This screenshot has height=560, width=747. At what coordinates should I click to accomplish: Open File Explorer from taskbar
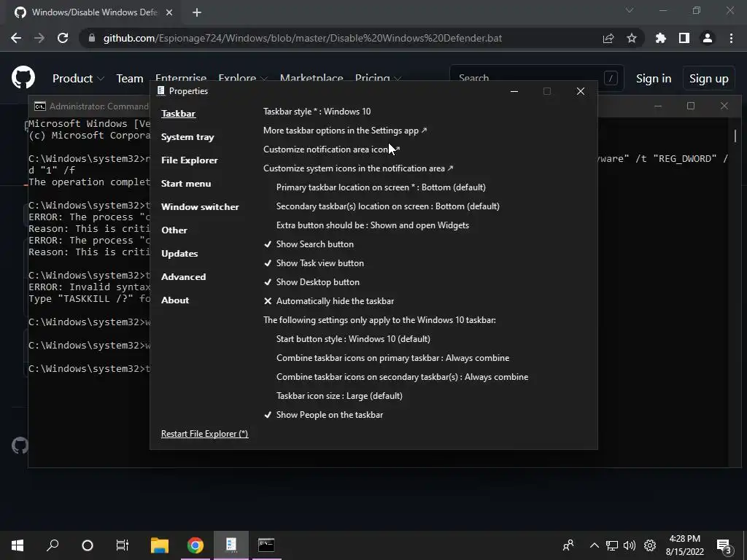[x=160, y=545]
